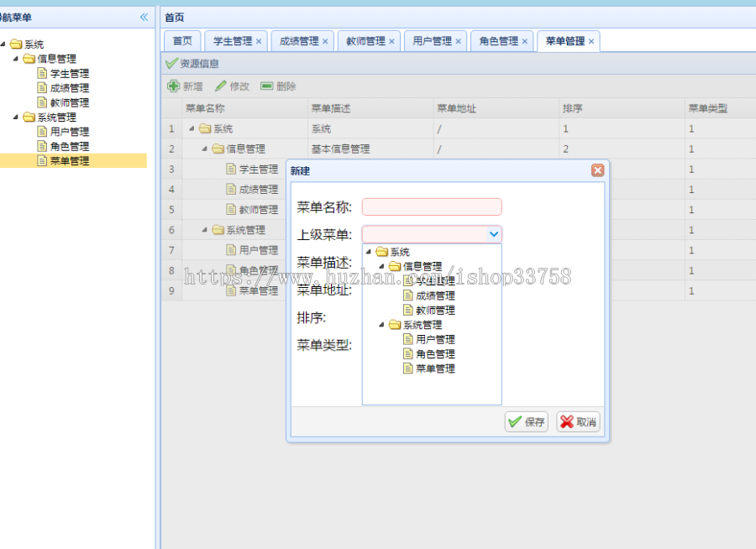The height and width of the screenshot is (549, 756).
Task: Collapse 系统 node in left navigation tree
Action: coord(3,44)
